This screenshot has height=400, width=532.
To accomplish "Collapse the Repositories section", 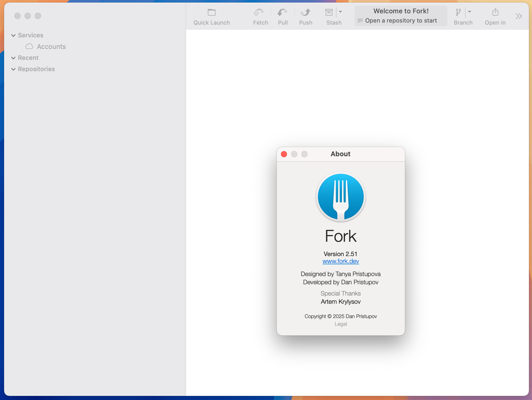I will [13, 69].
